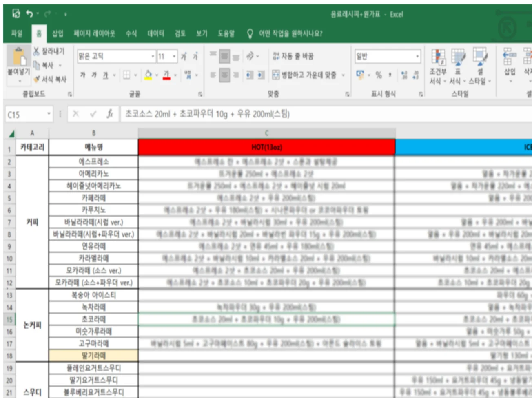Click the Undo arrow in title bar
The height and width of the screenshot is (398, 532).
pyautogui.click(x=29, y=14)
